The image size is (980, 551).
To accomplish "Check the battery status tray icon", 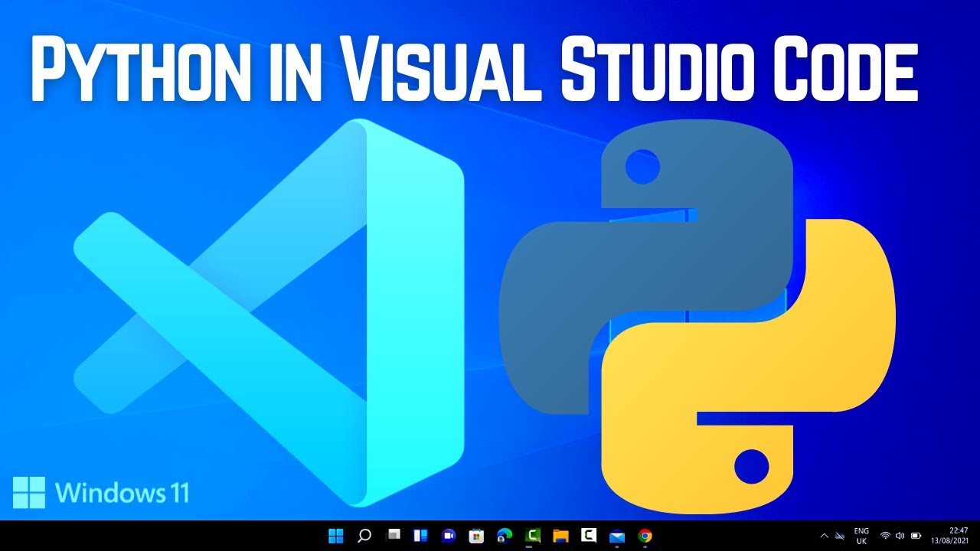I will [x=916, y=536].
